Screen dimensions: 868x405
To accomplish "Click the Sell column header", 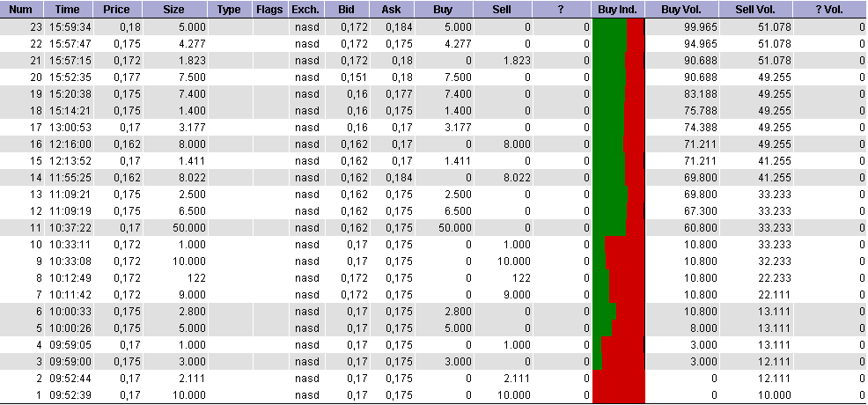I will pos(503,10).
